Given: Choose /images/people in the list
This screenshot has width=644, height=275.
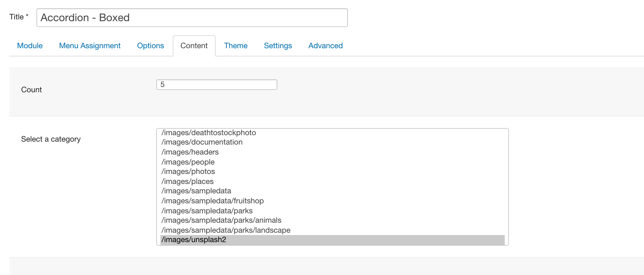Looking at the screenshot, I should pos(333,162).
